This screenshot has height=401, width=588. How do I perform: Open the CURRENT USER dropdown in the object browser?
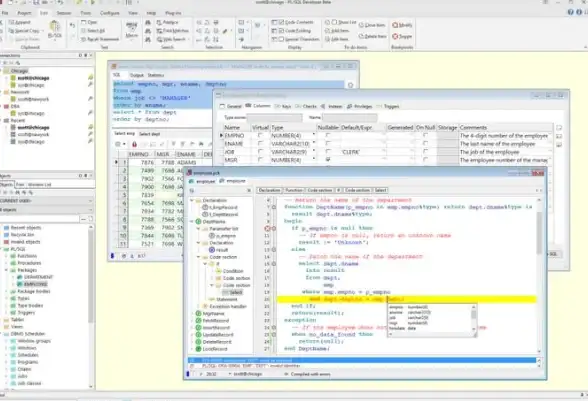click(x=90, y=201)
